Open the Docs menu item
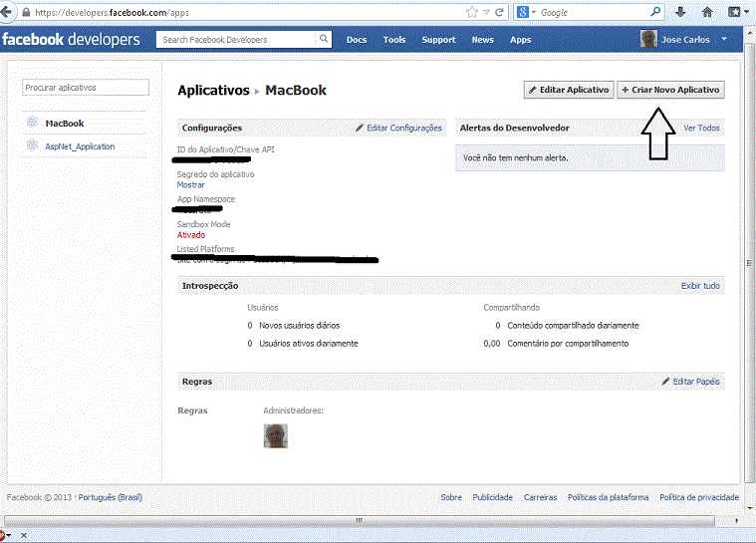The height and width of the screenshot is (543, 756). (x=357, y=40)
